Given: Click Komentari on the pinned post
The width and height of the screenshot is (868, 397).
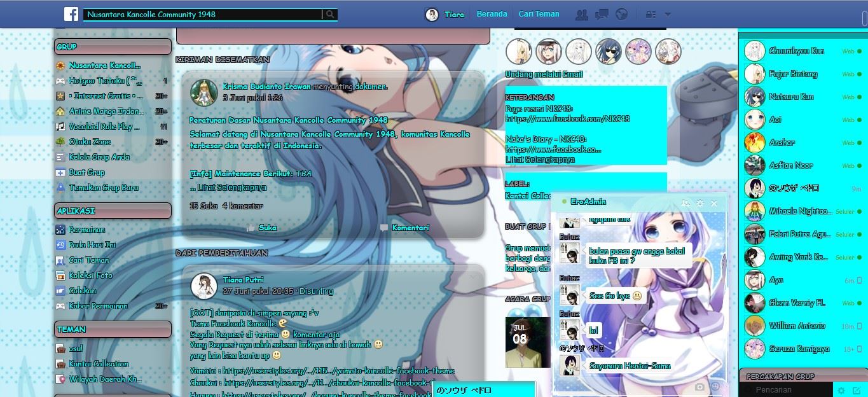Looking at the screenshot, I should point(404,228).
